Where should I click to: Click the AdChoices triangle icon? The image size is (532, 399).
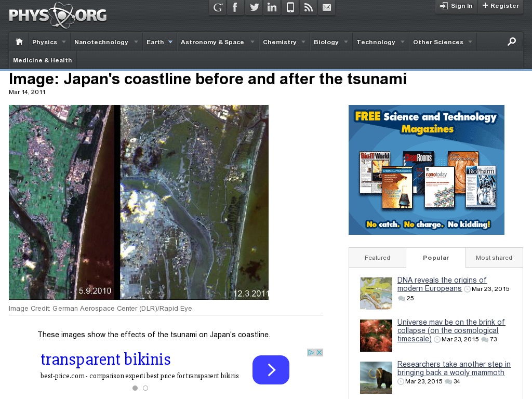click(x=311, y=353)
